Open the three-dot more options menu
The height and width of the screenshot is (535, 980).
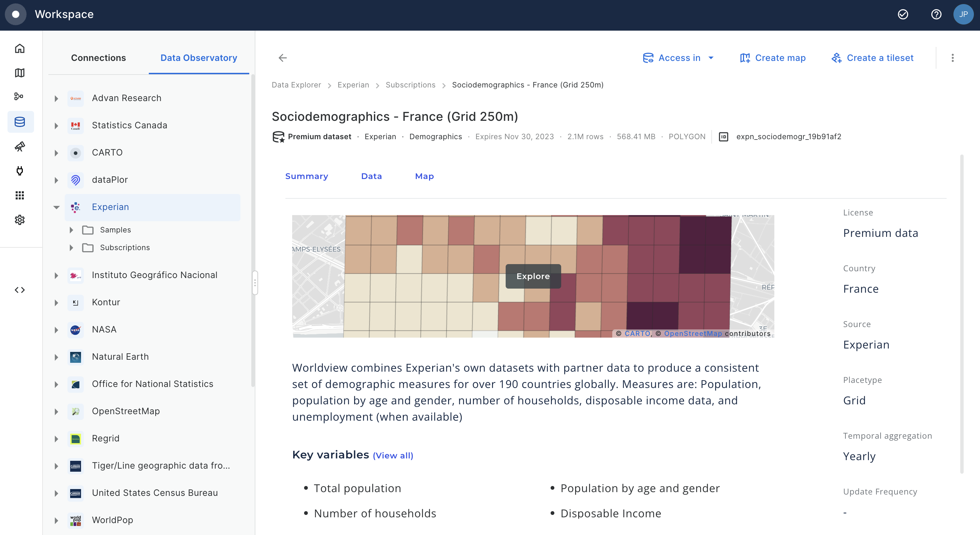click(x=953, y=58)
